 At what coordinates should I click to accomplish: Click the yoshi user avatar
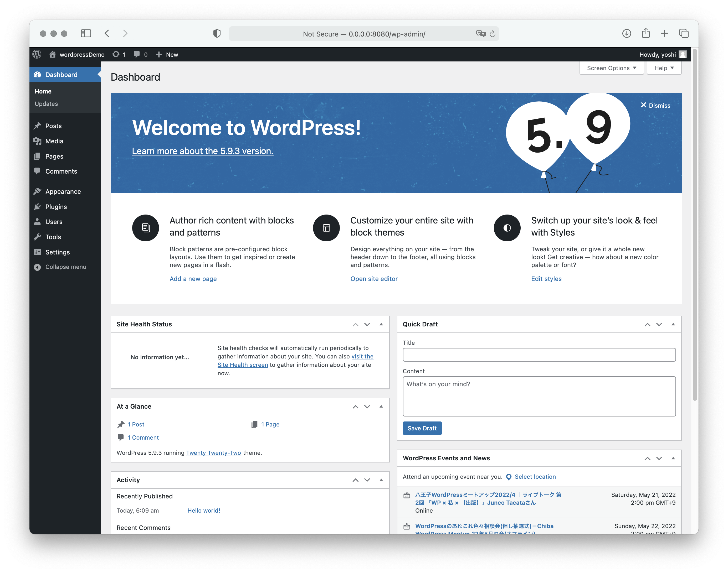coord(682,54)
